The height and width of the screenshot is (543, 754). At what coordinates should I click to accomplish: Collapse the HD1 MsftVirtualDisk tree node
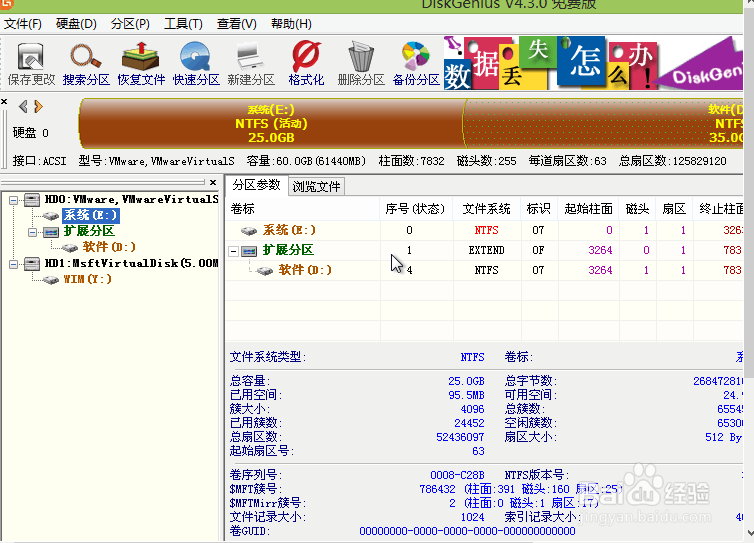pos(13,264)
